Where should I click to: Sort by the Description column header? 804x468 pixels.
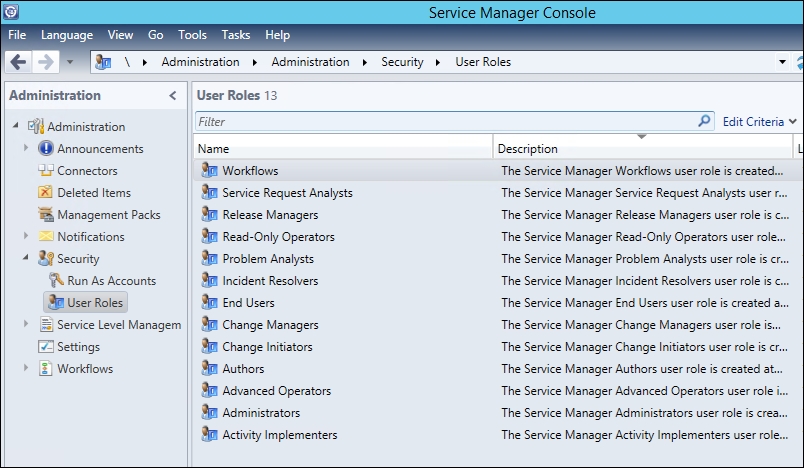tap(642, 148)
